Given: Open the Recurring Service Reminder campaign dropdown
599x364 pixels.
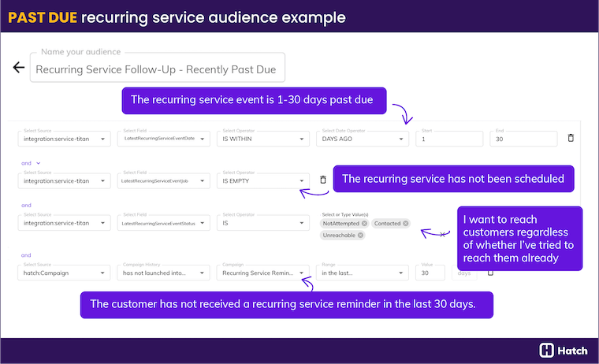Looking at the screenshot, I should click(262, 273).
